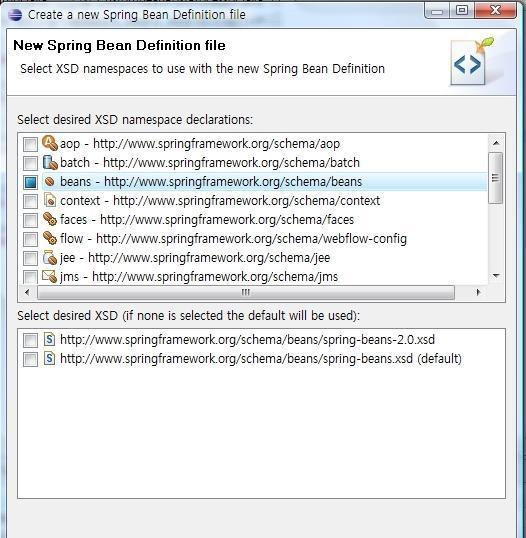Screen dimensions: 526x538
Task: Click the horizontal scroll right arrow
Action: (x=478, y=292)
